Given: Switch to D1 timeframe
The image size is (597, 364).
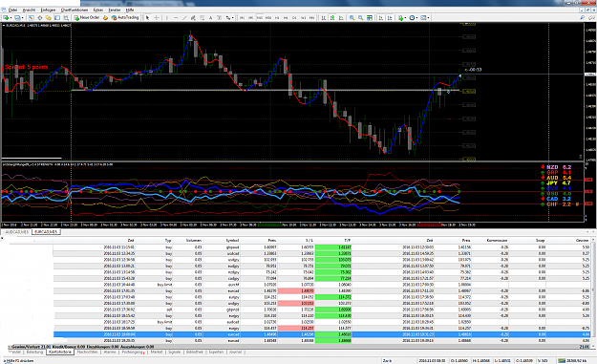Looking at the screenshot, I should [295, 17].
